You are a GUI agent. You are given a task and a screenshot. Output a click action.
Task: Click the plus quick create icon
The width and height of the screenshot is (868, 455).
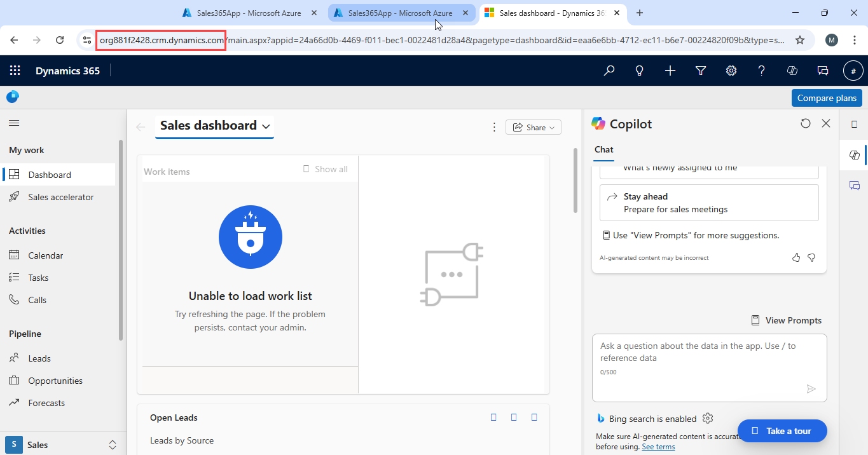pyautogui.click(x=670, y=71)
